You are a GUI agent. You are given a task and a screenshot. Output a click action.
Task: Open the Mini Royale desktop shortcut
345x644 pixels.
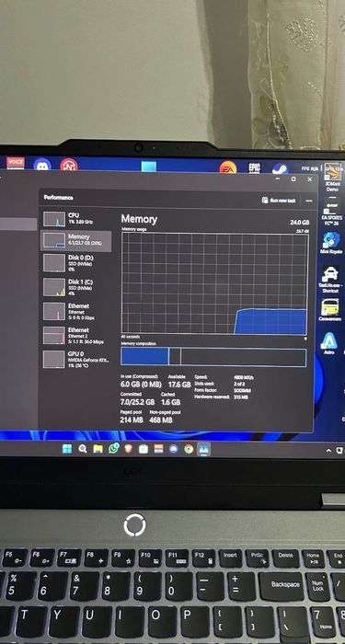331,243
